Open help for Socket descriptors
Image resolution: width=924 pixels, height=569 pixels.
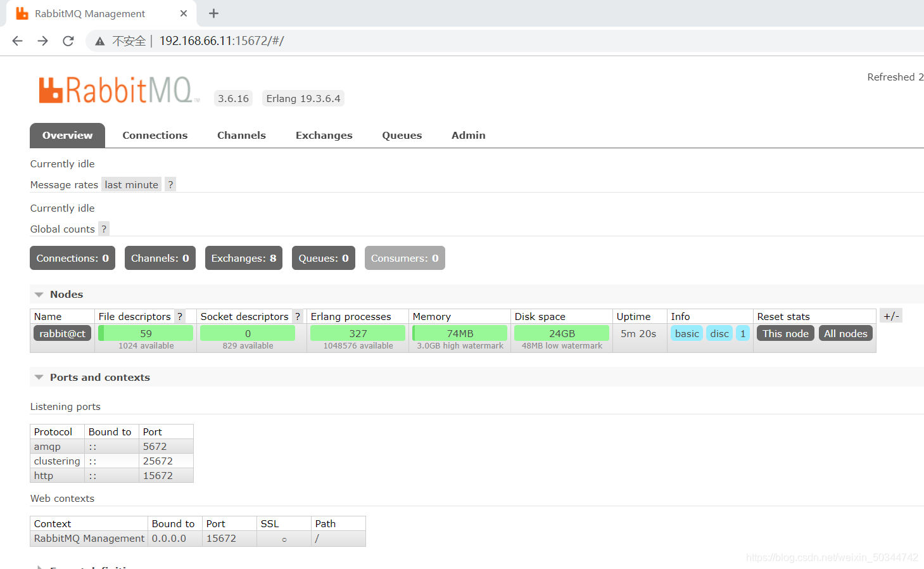(298, 316)
